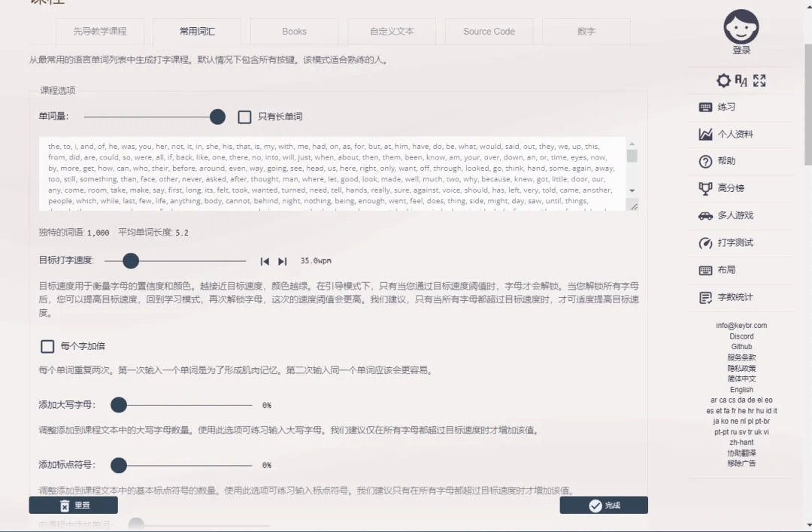Toggle fullscreen with the expand arrows icon
This screenshot has height=532, width=812.
pyautogui.click(x=759, y=81)
